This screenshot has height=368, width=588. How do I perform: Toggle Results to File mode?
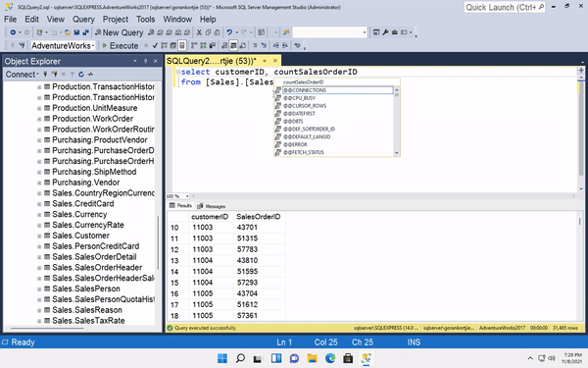243,45
